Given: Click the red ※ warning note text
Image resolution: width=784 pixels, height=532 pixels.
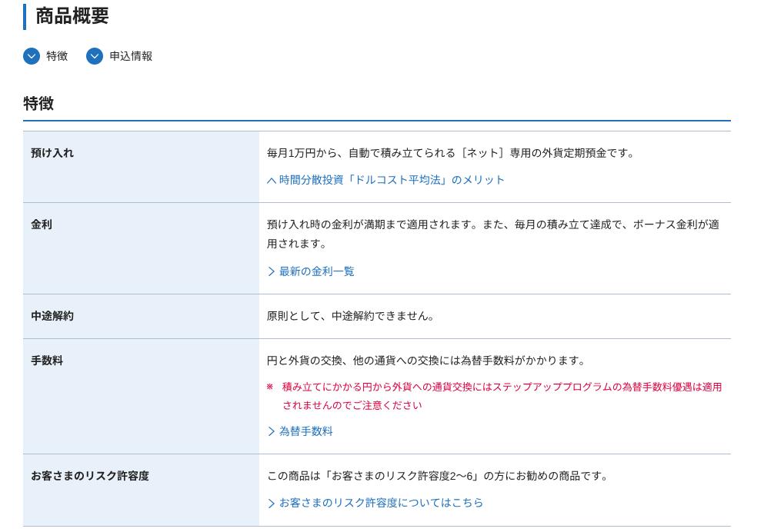Looking at the screenshot, I should [501, 396].
